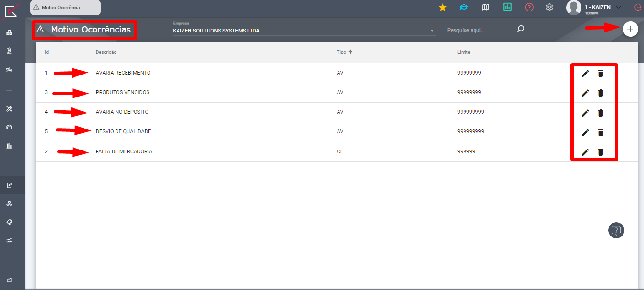Click the AVARIA RECEBIMENTO description cell

[x=123, y=73]
